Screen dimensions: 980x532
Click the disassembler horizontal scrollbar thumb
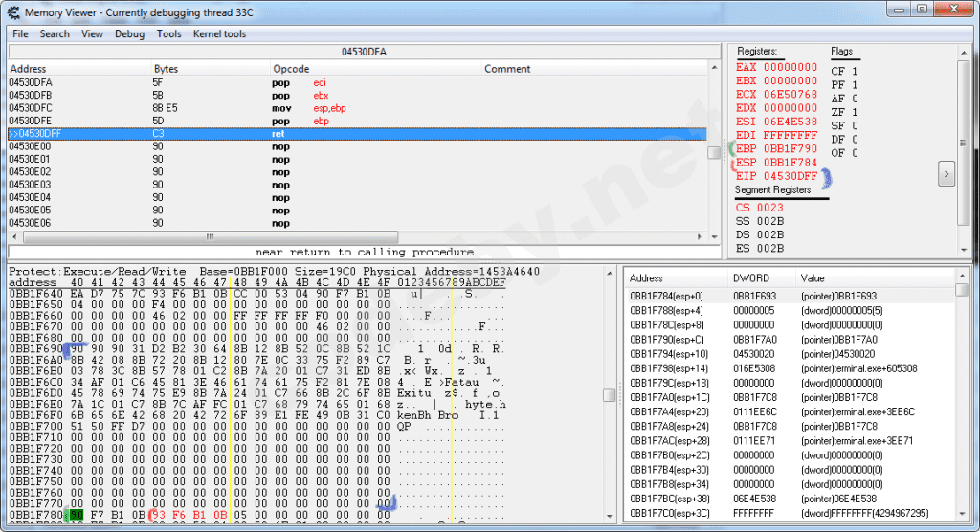click(211, 237)
